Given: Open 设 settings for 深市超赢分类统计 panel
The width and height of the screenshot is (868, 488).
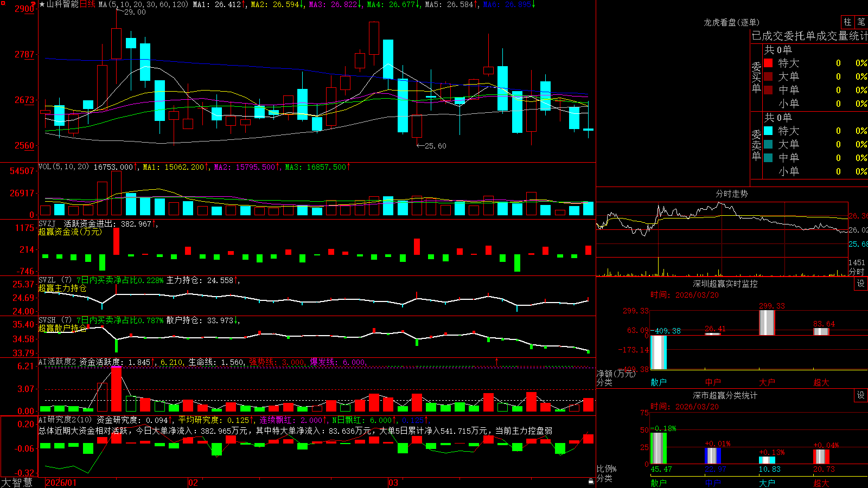Looking at the screenshot, I should pyautogui.click(x=861, y=395).
